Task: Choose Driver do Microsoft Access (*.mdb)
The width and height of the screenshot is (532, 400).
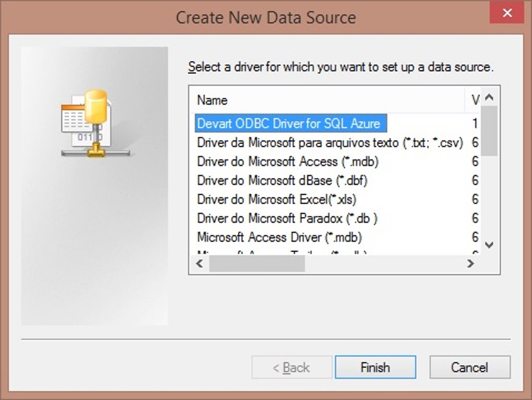Action: pyautogui.click(x=287, y=162)
